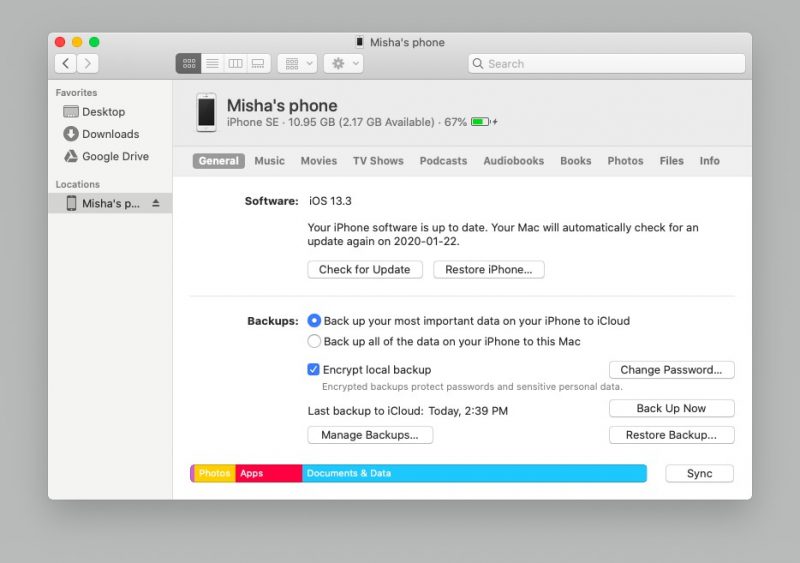
Task: Open the group-by items dropdown
Action: 297,63
